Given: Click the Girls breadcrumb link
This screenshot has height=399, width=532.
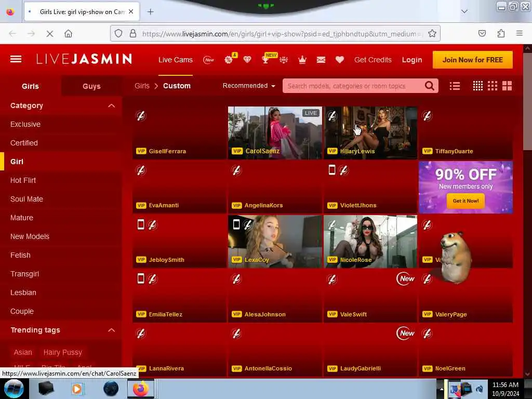Looking at the screenshot, I should (142, 86).
